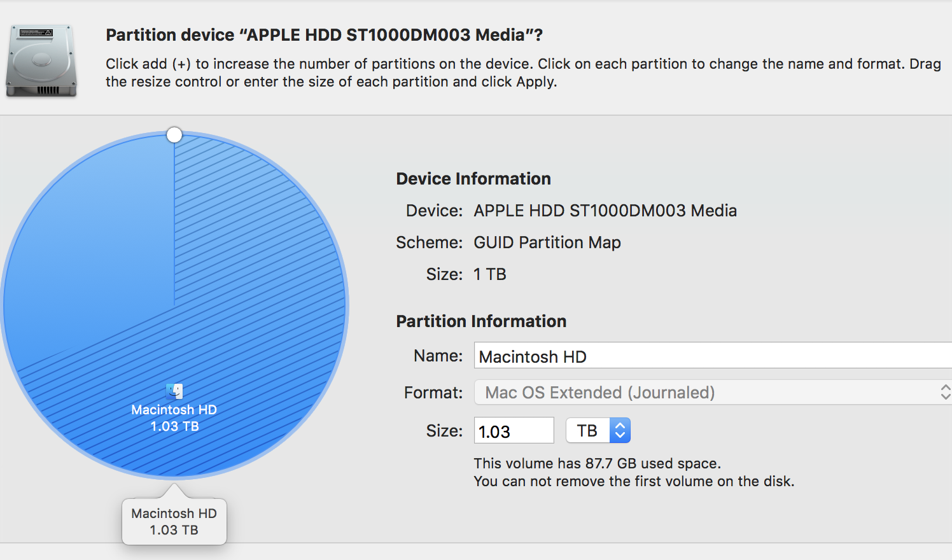Open the Format dropdown Mac OS Extended
The width and height of the screenshot is (952, 560).
pyautogui.click(x=713, y=392)
